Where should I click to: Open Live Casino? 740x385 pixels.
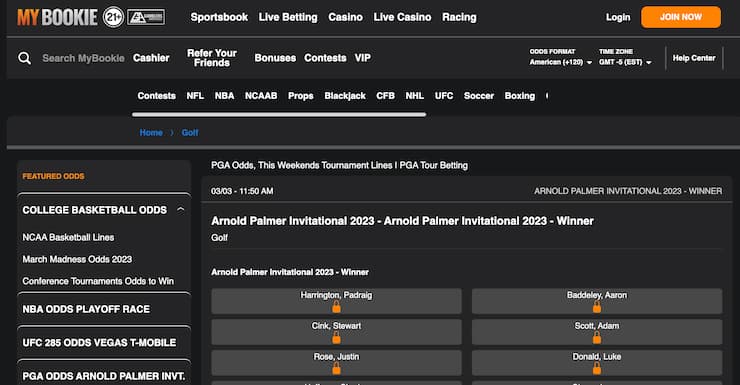[402, 17]
